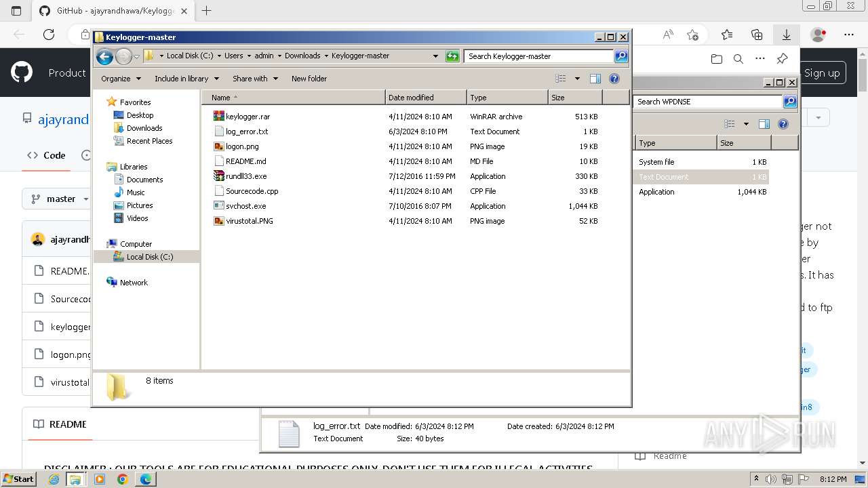Open Chrome from the taskbar
The width and height of the screenshot is (868, 488).
(122, 479)
